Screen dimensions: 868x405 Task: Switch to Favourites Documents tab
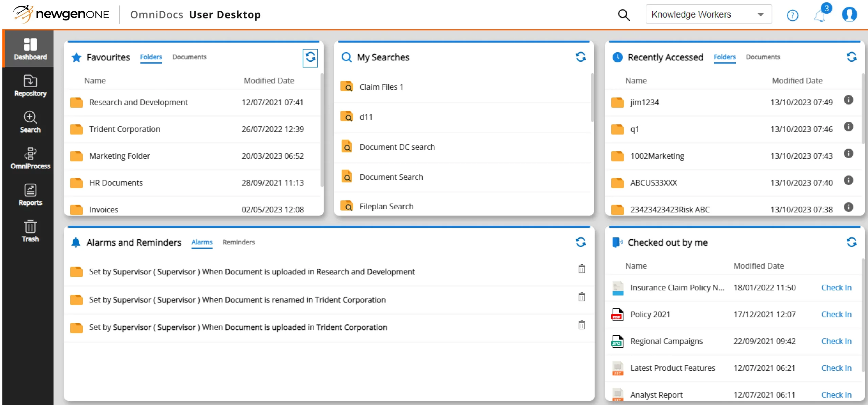coord(189,57)
